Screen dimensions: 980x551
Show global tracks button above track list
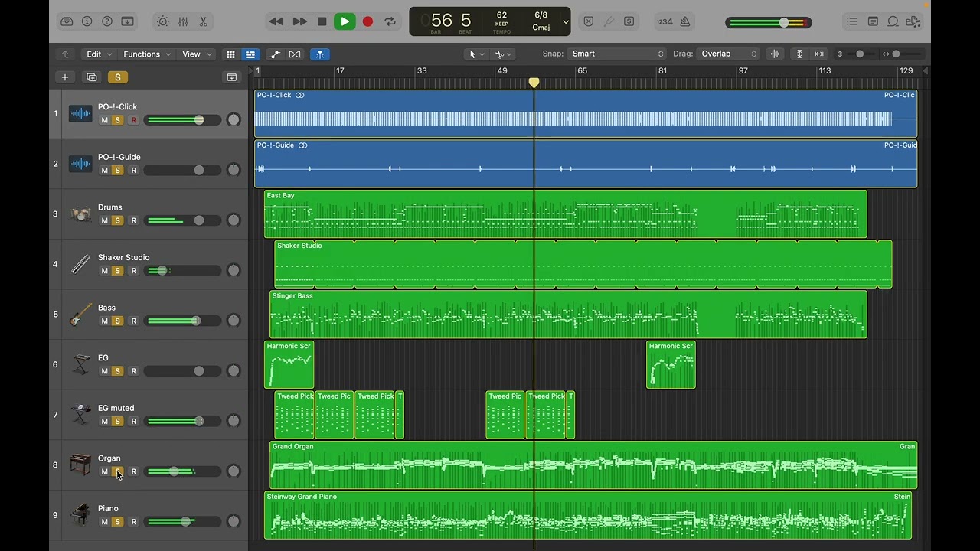tap(232, 77)
